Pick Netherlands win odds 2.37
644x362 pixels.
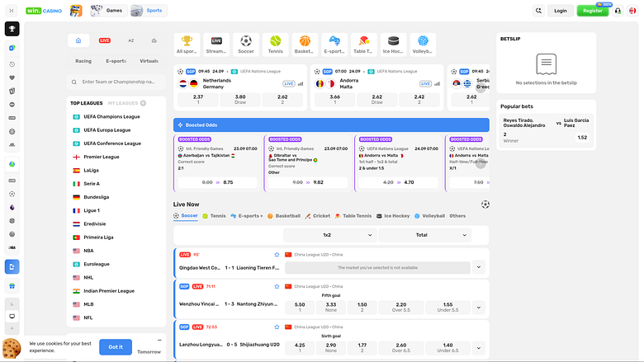coord(198,100)
